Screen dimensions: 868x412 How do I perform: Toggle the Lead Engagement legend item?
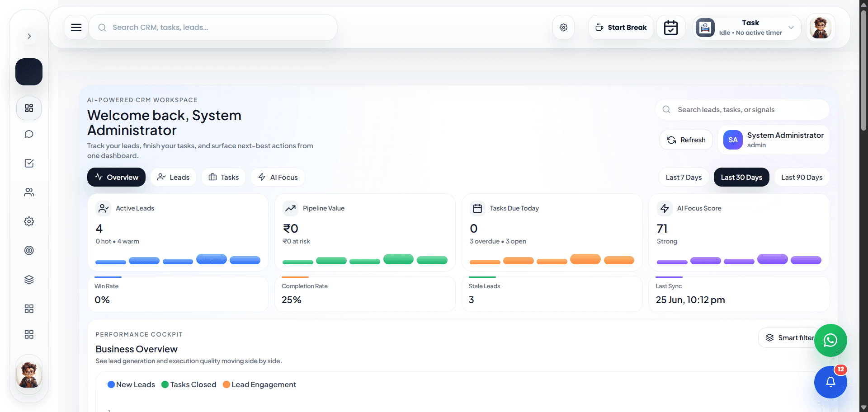tap(259, 384)
